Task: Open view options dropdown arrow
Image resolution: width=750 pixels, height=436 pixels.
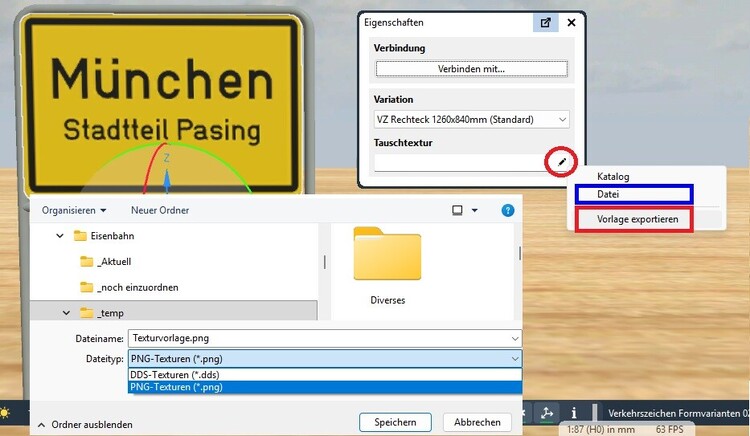Action: tap(474, 210)
